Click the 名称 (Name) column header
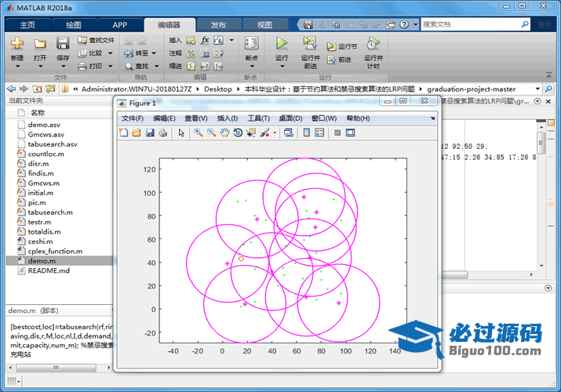The image size is (561, 392). (x=38, y=113)
